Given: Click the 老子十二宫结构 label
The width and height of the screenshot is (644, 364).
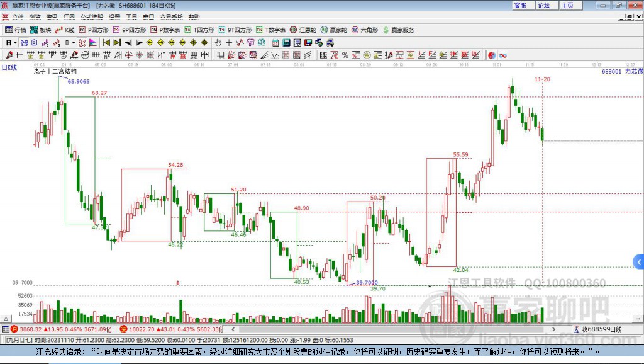Looking at the screenshot, I should point(55,71).
